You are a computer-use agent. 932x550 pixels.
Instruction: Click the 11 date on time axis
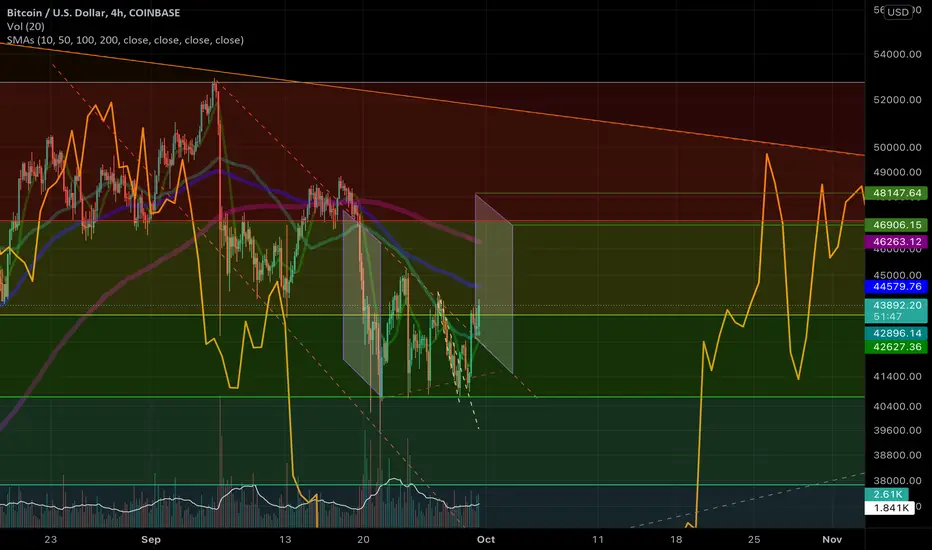click(597, 539)
